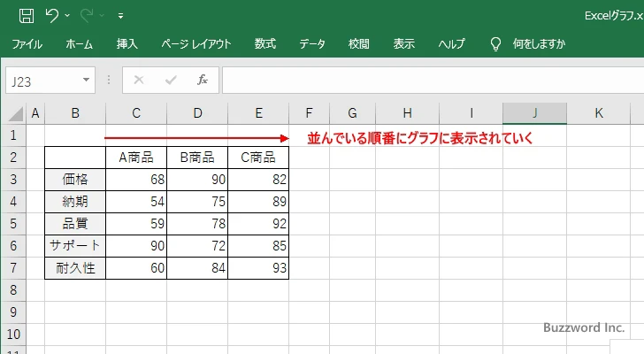
Task: Click the formula bar Enter checkmark icon
Action: point(171,80)
